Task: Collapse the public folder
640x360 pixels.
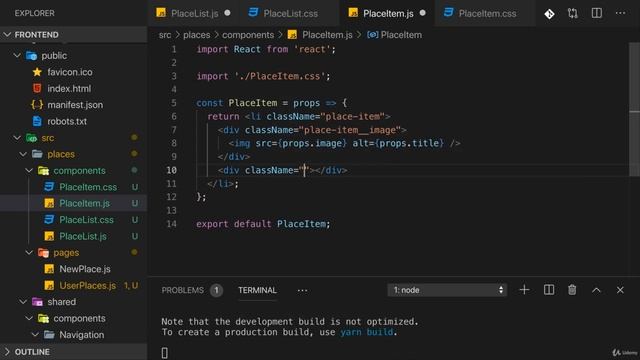Action: pyautogui.click(x=17, y=56)
